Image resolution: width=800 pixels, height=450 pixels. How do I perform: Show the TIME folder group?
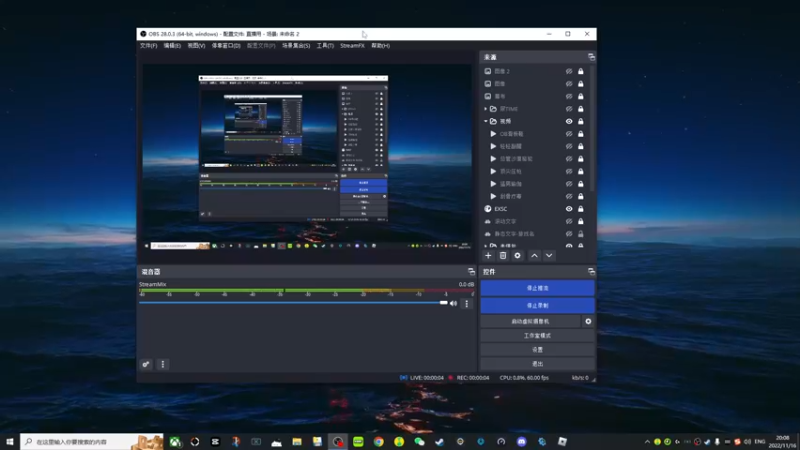[569, 109]
